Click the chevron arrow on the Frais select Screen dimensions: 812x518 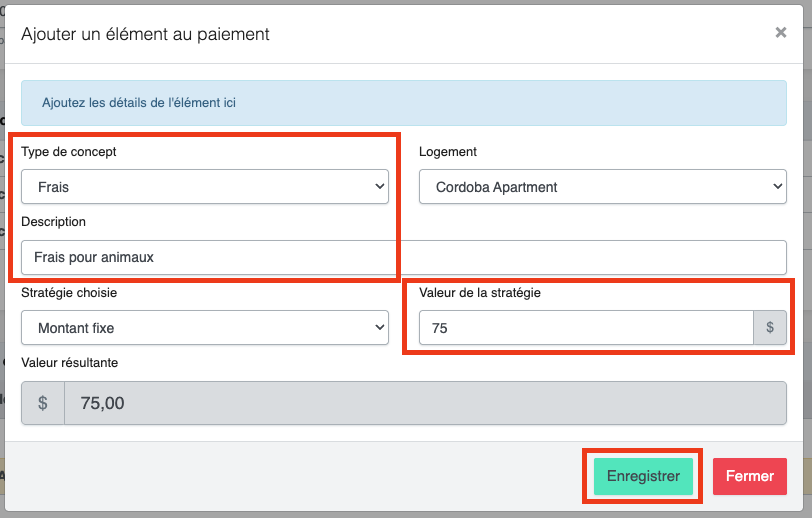(379, 187)
